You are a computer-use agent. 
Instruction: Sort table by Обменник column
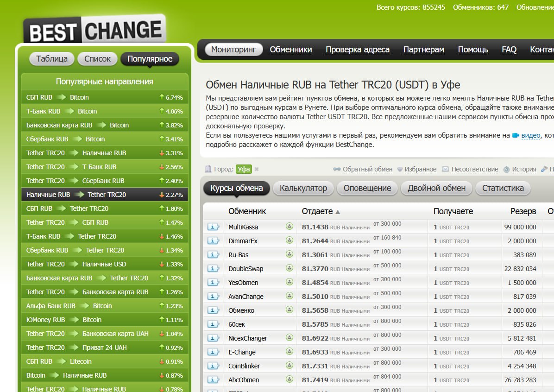click(247, 211)
